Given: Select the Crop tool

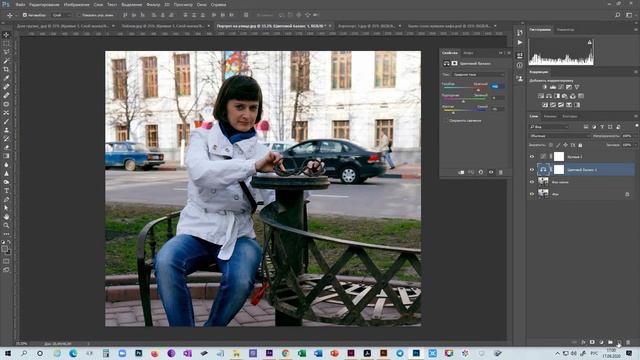Looking at the screenshot, I should [x=6, y=69].
